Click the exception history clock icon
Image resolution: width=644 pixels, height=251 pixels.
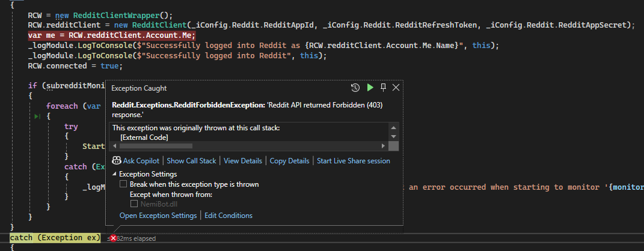tap(355, 87)
